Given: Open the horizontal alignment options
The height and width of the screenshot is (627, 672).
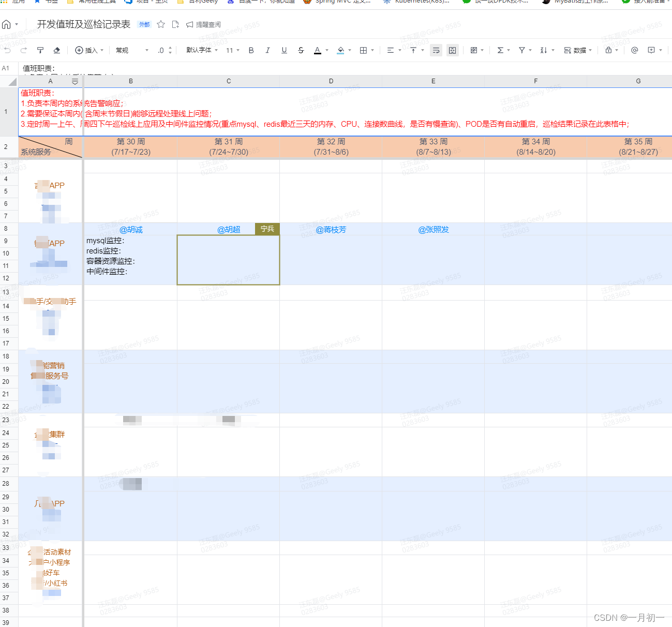Looking at the screenshot, I should click(x=393, y=50).
